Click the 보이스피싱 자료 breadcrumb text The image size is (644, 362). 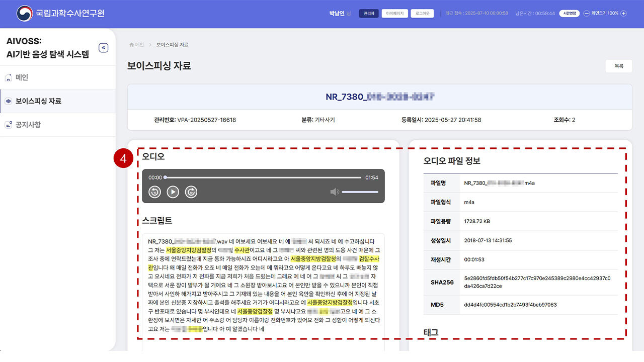[173, 45]
